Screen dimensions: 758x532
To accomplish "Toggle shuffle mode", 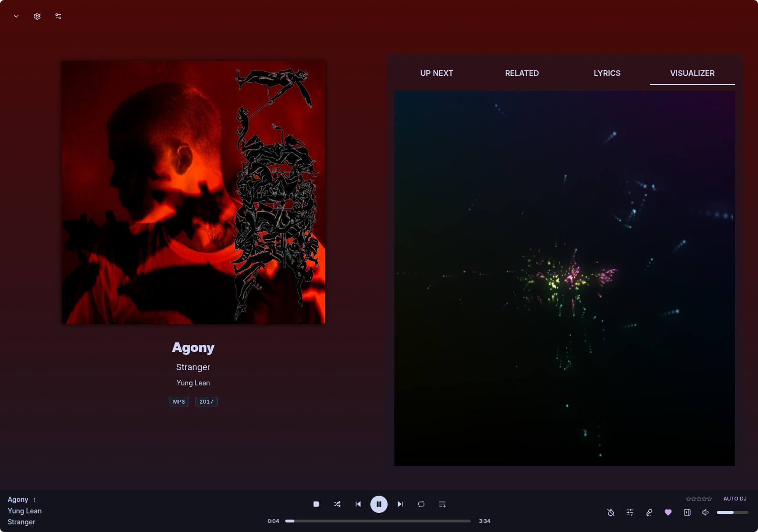I will [337, 504].
